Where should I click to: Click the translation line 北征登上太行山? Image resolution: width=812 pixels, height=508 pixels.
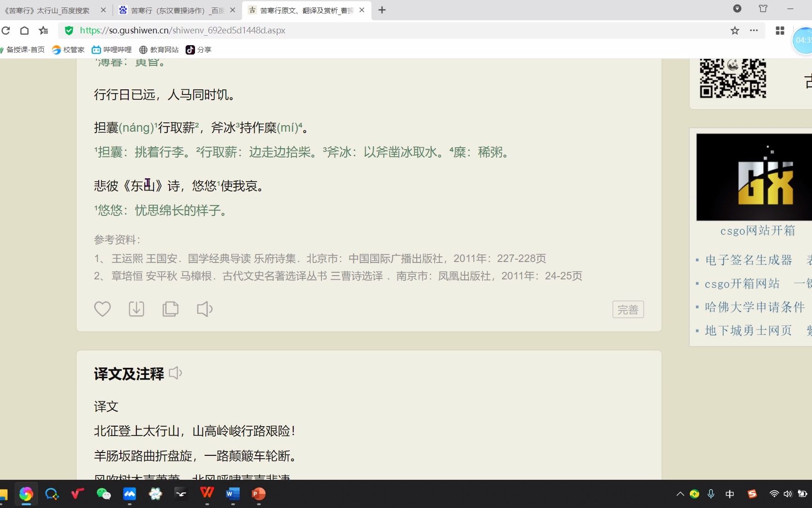pos(194,431)
